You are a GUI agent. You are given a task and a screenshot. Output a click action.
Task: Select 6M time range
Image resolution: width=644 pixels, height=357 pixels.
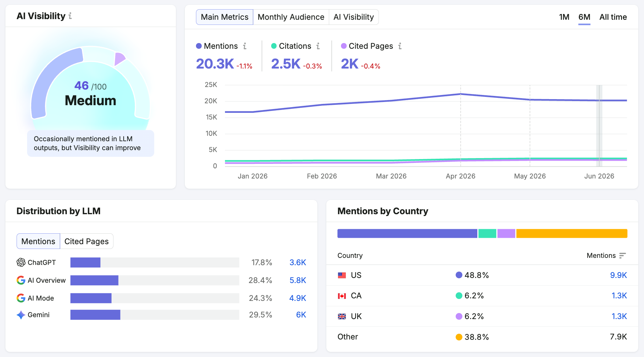(584, 17)
